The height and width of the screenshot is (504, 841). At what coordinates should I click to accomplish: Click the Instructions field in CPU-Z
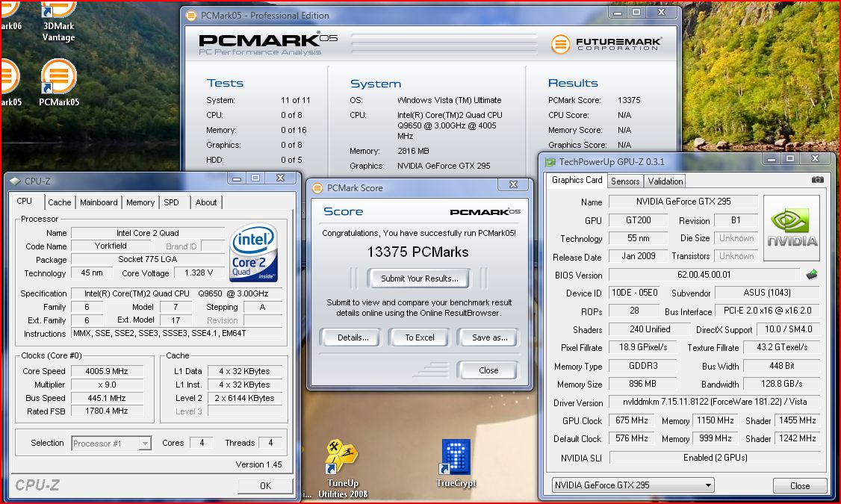point(176,333)
